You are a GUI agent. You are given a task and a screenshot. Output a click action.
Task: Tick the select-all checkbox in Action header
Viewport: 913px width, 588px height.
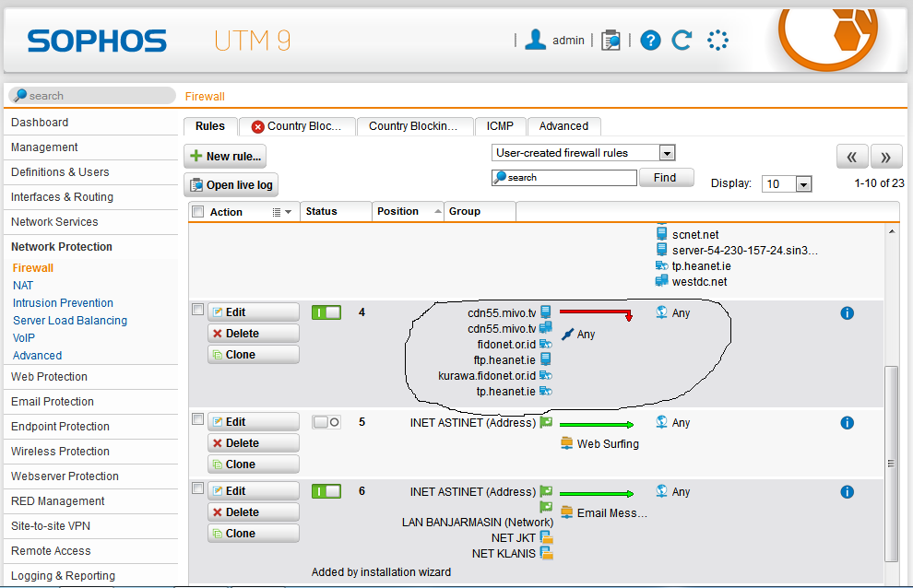[x=198, y=212]
